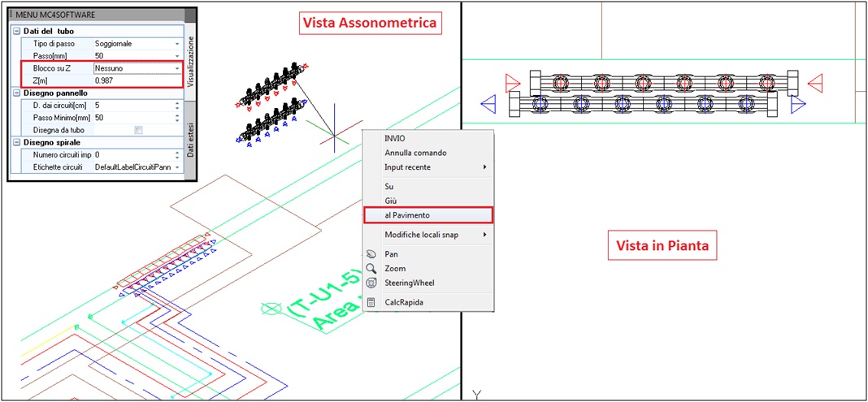
Task: Click the blue right-pointing triangle on manifold
Action: point(798,104)
